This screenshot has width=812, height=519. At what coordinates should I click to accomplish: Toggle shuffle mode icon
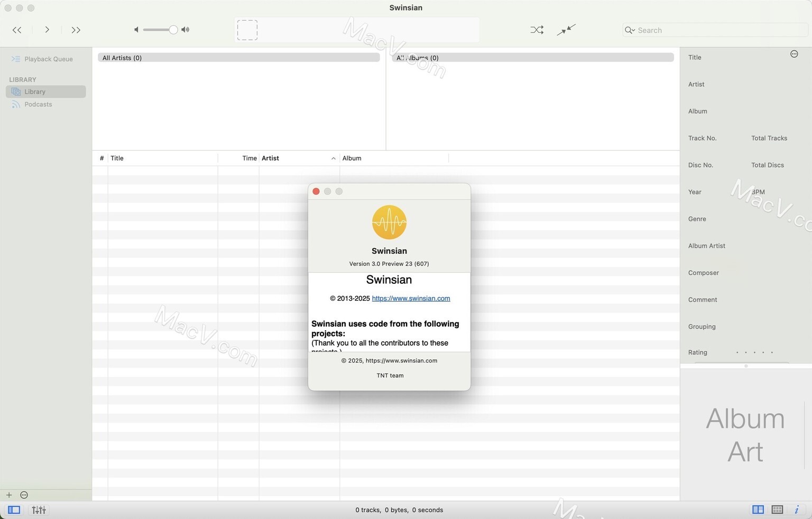coord(537,30)
